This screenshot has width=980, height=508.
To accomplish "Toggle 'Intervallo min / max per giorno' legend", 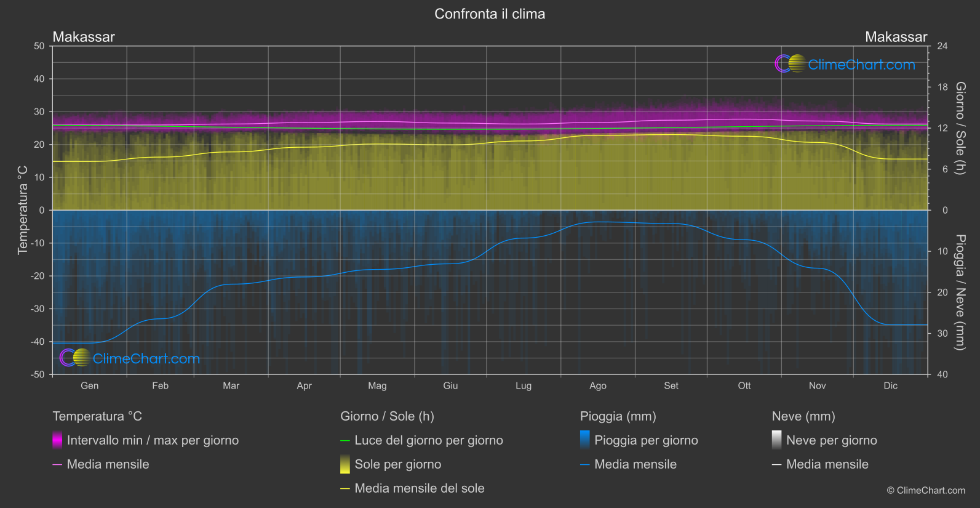I will (x=153, y=440).
